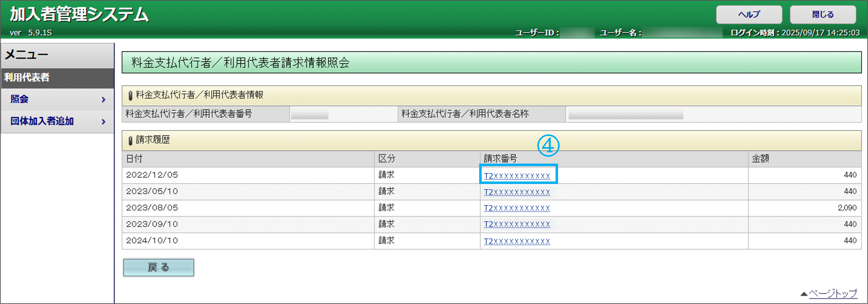Select the 利用代表者 menu header

tap(27, 78)
